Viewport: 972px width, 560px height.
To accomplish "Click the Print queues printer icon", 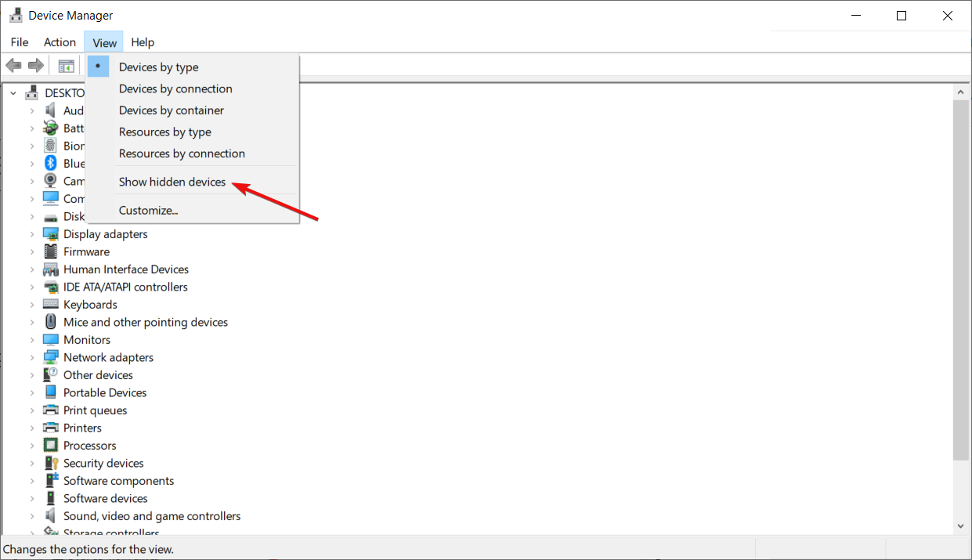I will (51, 410).
